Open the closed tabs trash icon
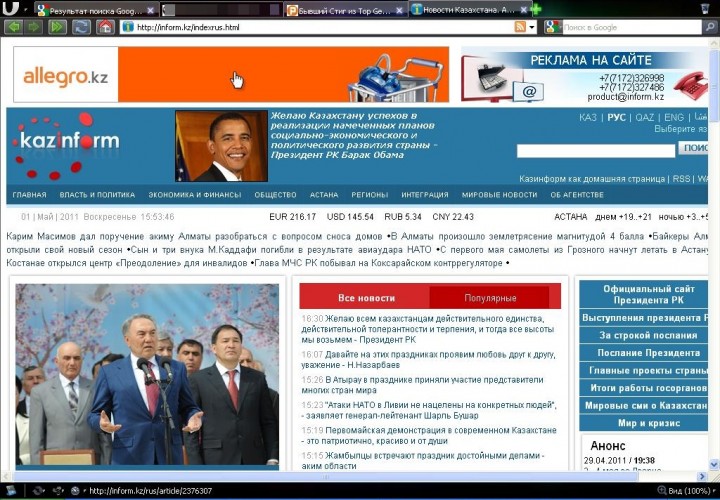Screen dimensions: 720x500 click(704, 9)
